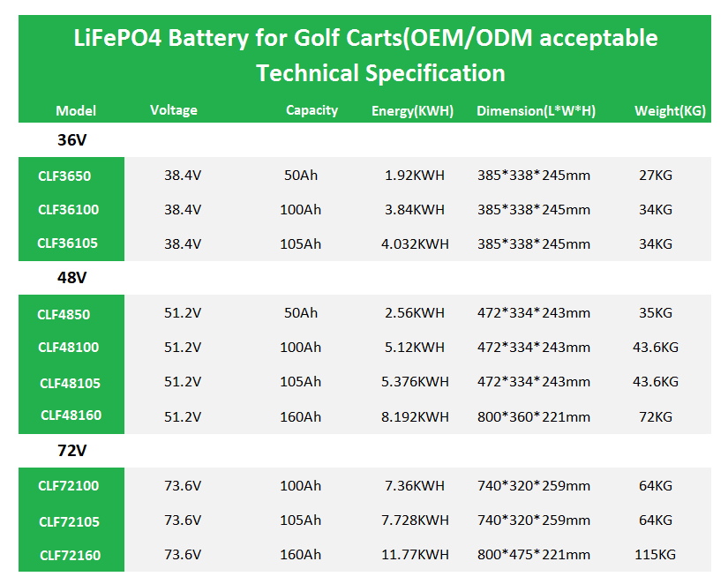Select the Capacity column header
728x584 pixels.
(x=311, y=110)
